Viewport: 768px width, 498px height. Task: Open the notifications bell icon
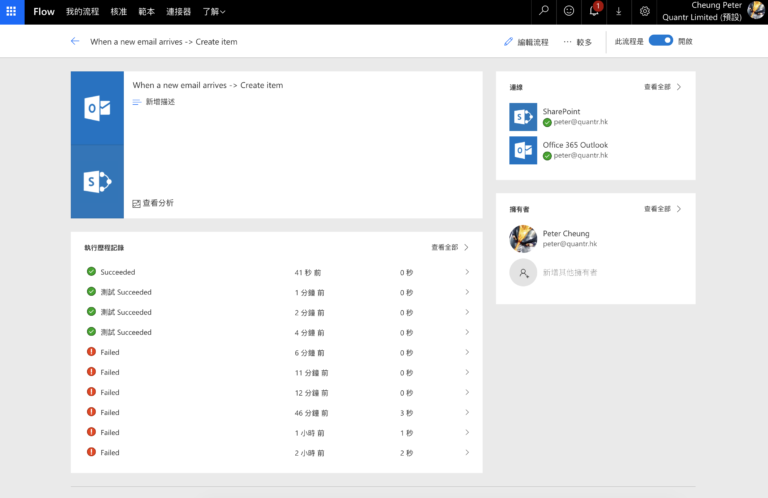594,11
